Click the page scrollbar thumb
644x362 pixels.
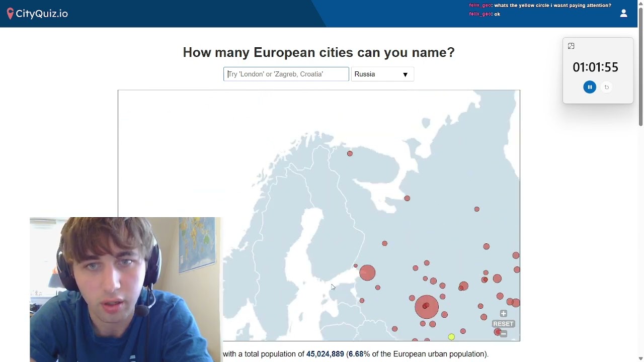(x=640, y=67)
